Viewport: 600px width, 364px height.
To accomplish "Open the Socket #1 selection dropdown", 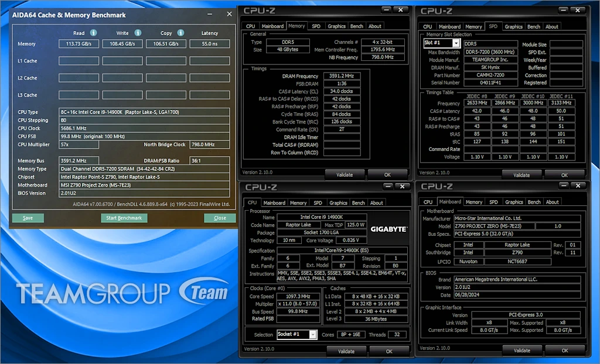I will 313,335.
